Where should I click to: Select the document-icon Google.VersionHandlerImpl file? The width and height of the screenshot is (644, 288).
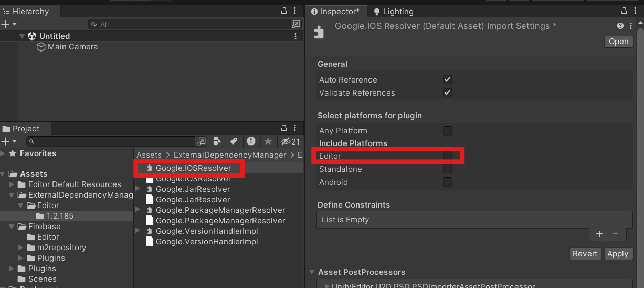coord(202,242)
